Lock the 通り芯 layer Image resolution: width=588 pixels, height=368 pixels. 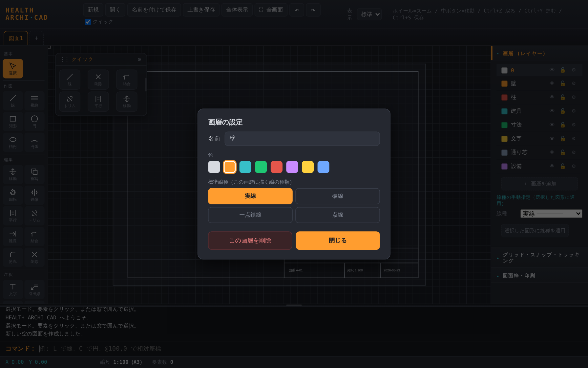(563, 152)
